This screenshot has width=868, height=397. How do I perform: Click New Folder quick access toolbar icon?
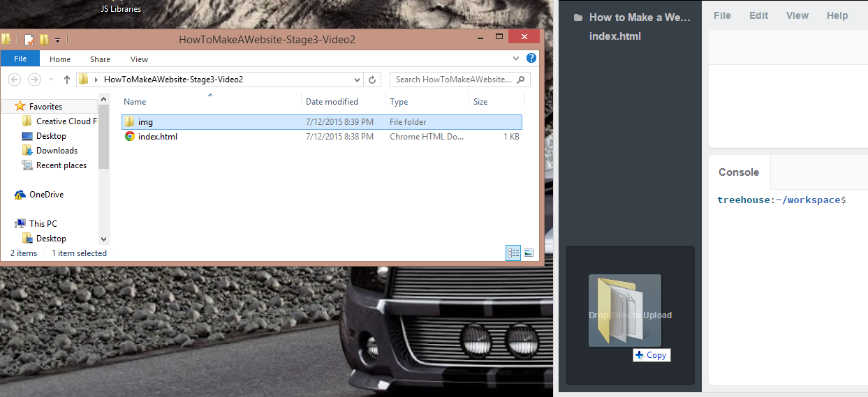[44, 40]
